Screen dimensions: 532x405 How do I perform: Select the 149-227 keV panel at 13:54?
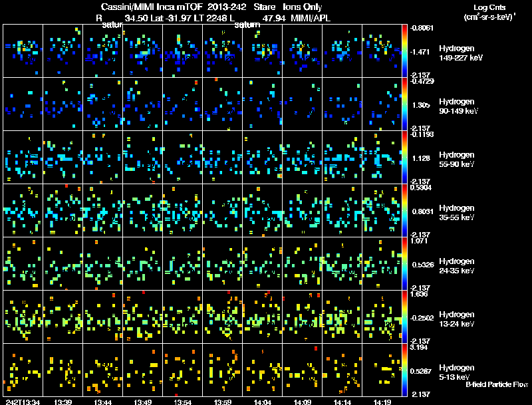click(x=182, y=51)
